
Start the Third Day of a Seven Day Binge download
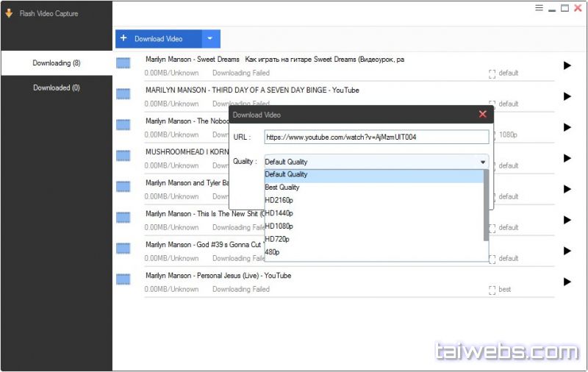point(567,96)
